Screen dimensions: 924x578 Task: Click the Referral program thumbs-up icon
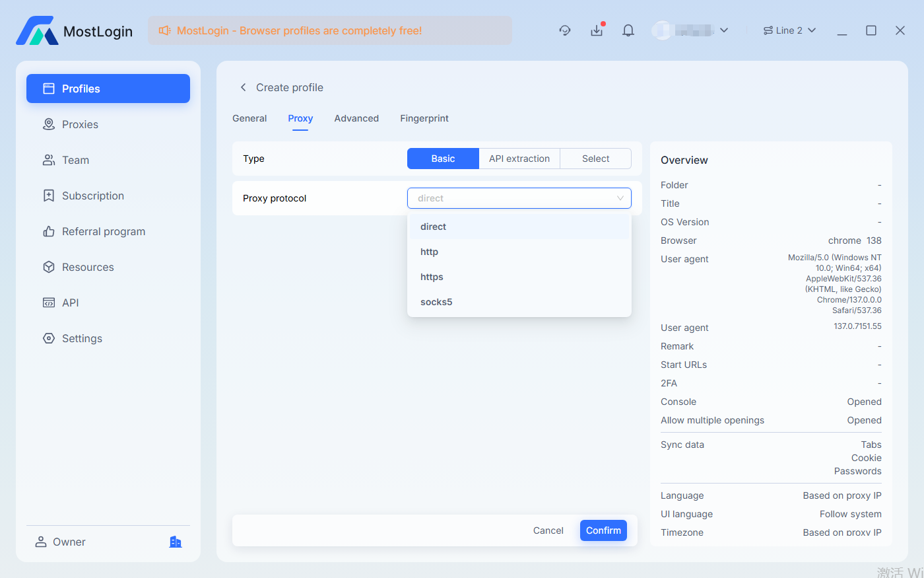(49, 231)
